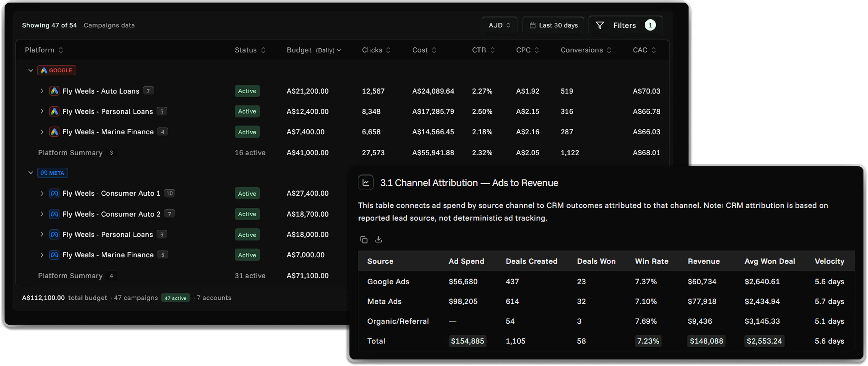Click the Ad Spend column header
This screenshot has width=868, height=366.
point(466,261)
